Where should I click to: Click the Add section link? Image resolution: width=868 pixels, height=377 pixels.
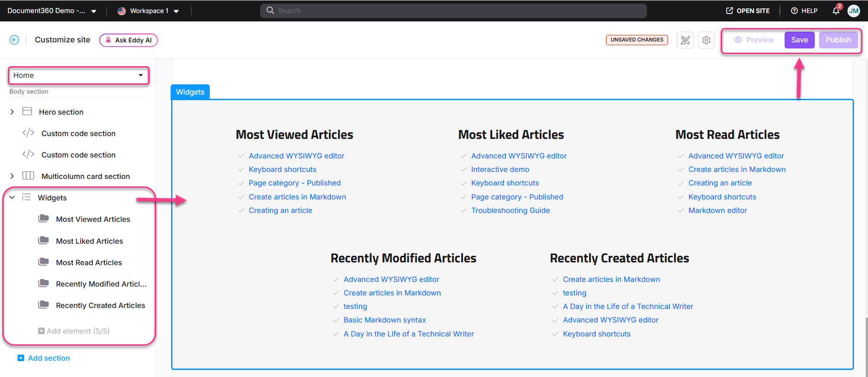pos(44,358)
